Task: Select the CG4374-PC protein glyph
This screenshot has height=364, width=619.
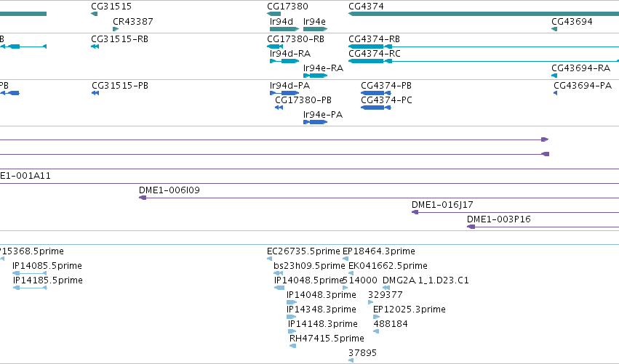Action: coord(376,108)
